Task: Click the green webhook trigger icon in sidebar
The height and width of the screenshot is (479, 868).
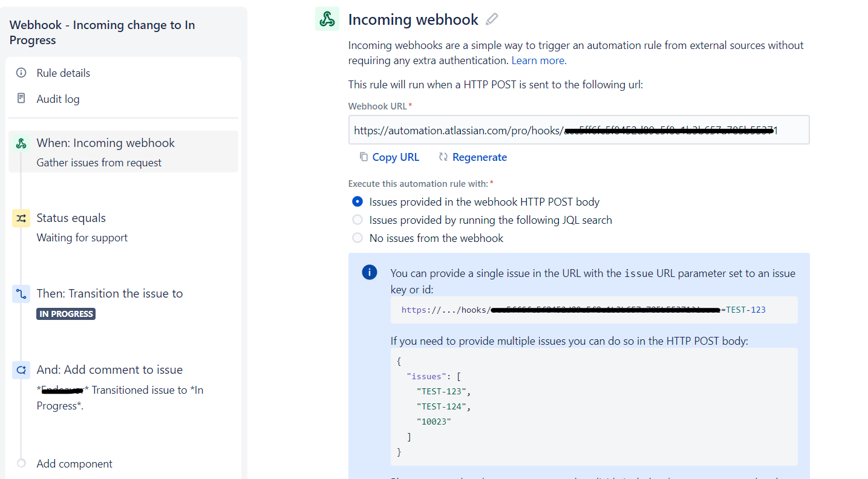Action: [21, 143]
